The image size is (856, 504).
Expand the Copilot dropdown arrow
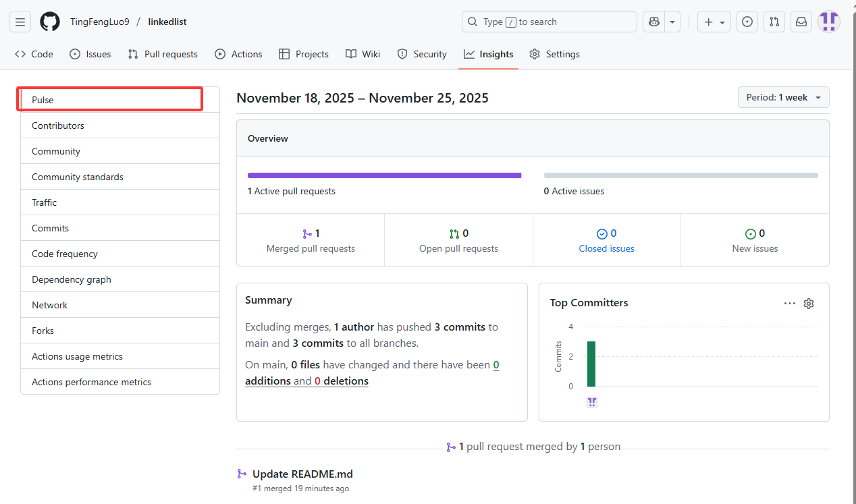[x=672, y=22]
